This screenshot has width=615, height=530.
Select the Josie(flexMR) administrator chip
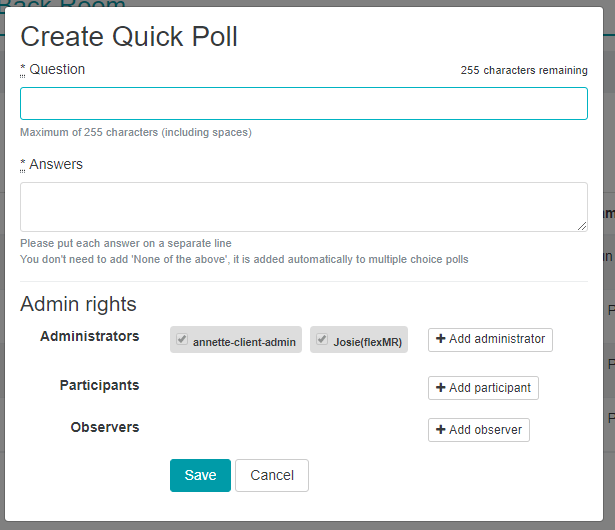coord(359,340)
